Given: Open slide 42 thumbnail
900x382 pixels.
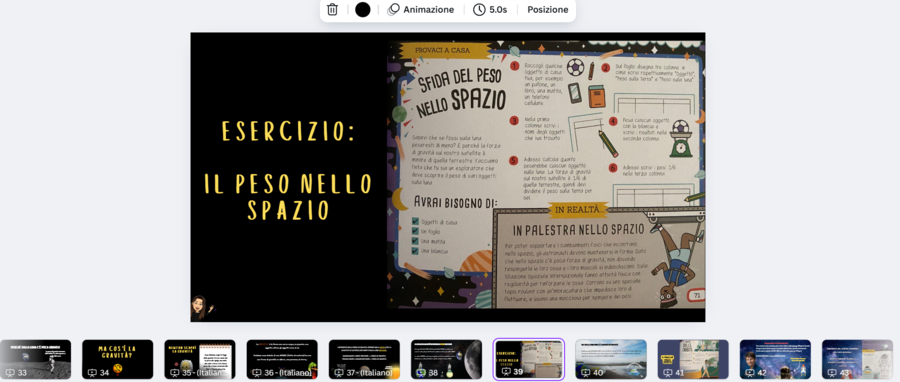Looking at the screenshot, I should (x=775, y=359).
